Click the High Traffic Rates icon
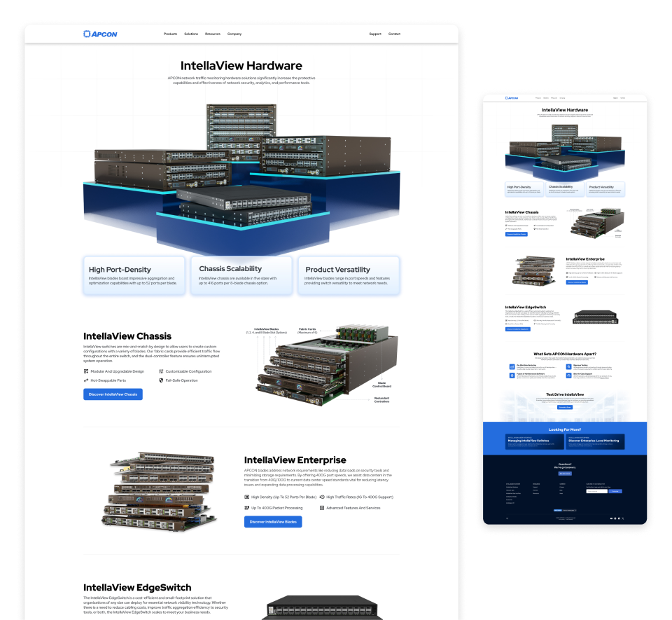The width and height of the screenshot is (672, 620). (x=322, y=497)
